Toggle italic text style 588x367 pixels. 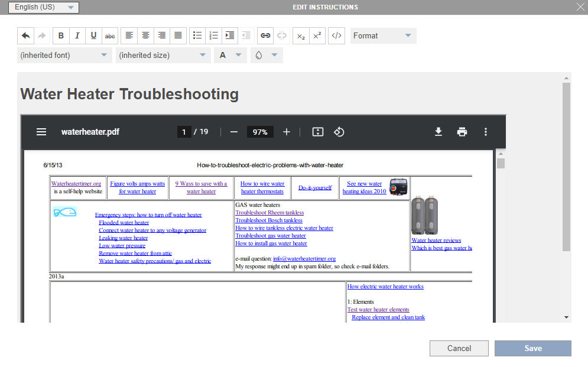pyautogui.click(x=77, y=35)
